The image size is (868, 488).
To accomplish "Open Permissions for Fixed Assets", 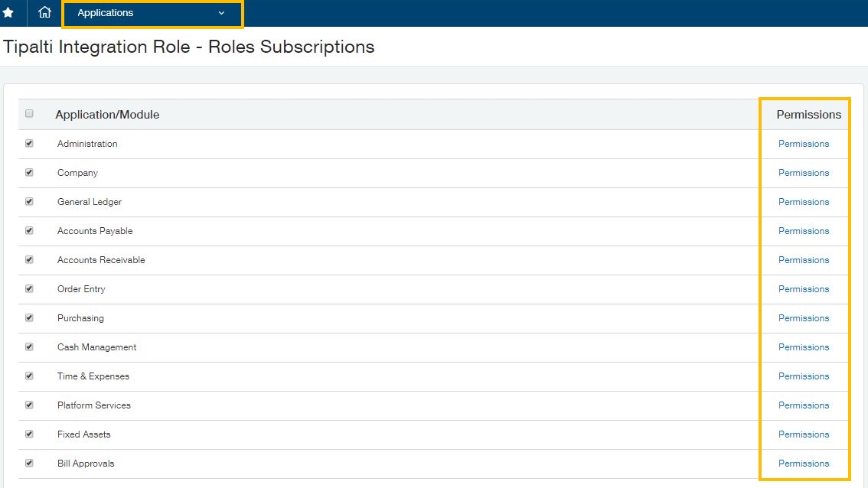I will pos(803,434).
